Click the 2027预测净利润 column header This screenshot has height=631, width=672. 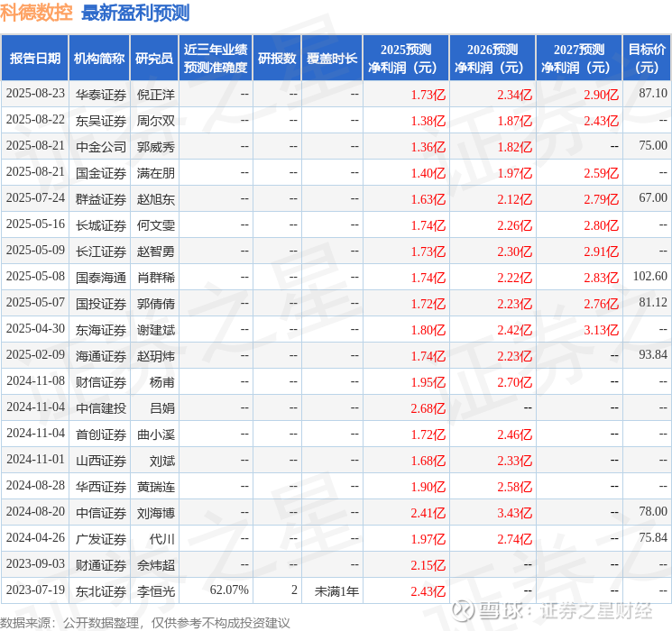[x=579, y=59]
